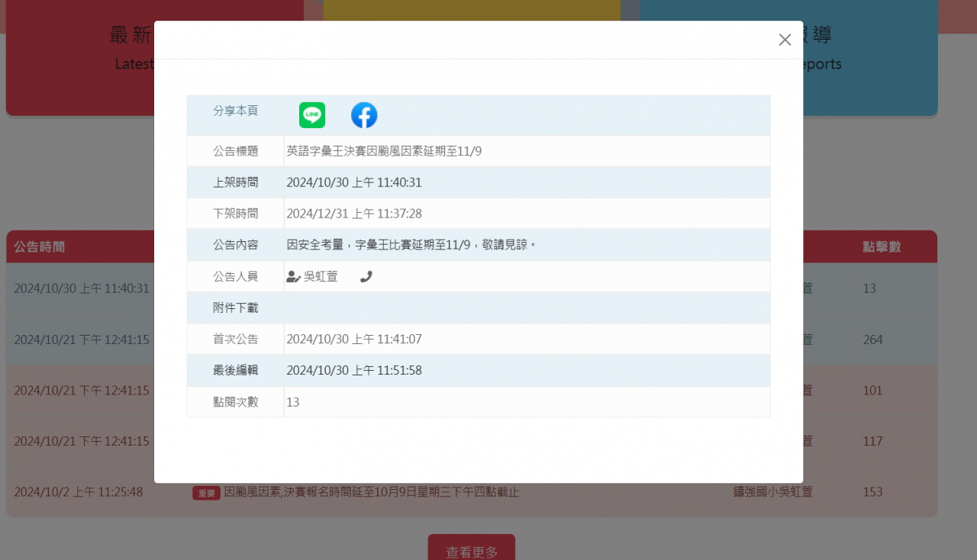Click announcement title 英語字彙王決賽因颱風因素延期至11/9
The width and height of the screenshot is (977, 560).
coord(384,151)
